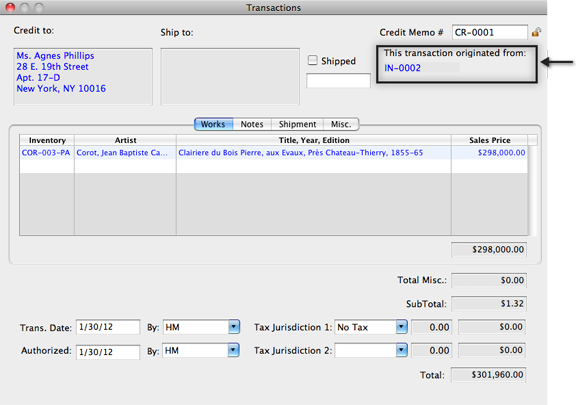The width and height of the screenshot is (576, 405).
Task: Open the Authorized By dropdown
Action: (233, 350)
